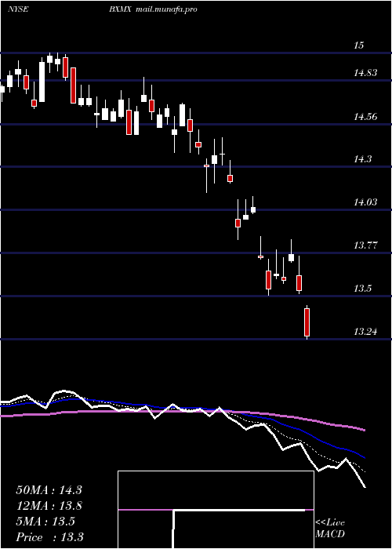Click the 50MA : 14.3 readout
This screenshot has width=392, height=549.
(49, 490)
